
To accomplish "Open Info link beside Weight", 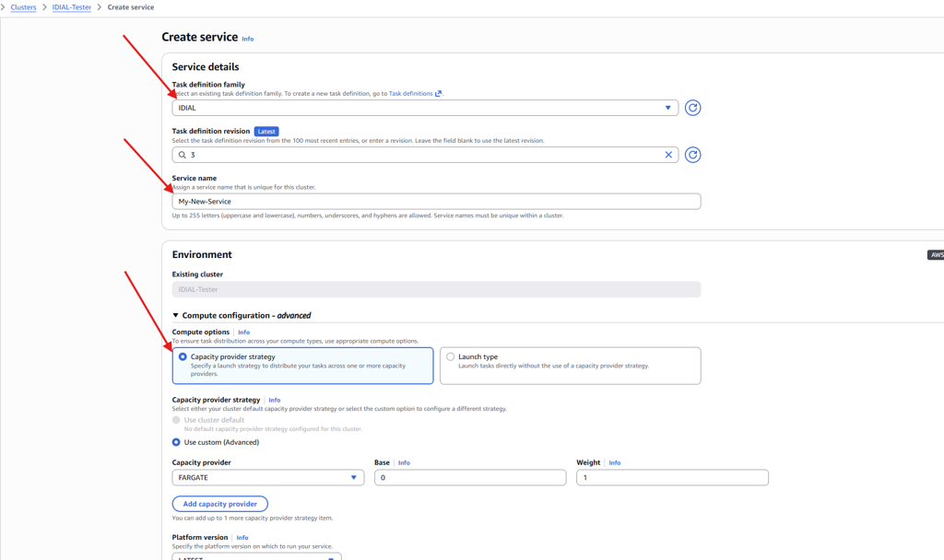I will (614, 462).
